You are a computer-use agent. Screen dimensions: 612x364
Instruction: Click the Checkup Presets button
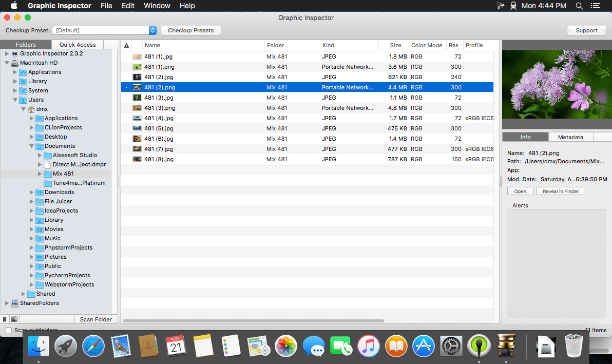point(190,30)
